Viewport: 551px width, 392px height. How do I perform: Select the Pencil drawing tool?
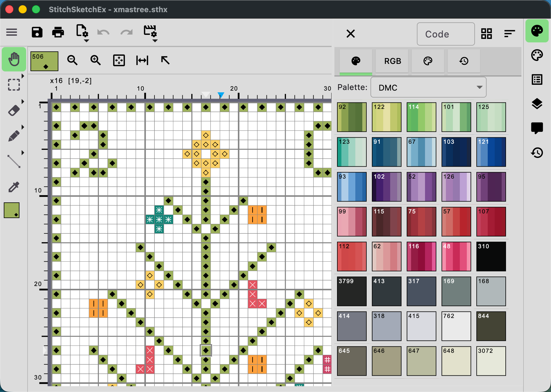(x=14, y=136)
